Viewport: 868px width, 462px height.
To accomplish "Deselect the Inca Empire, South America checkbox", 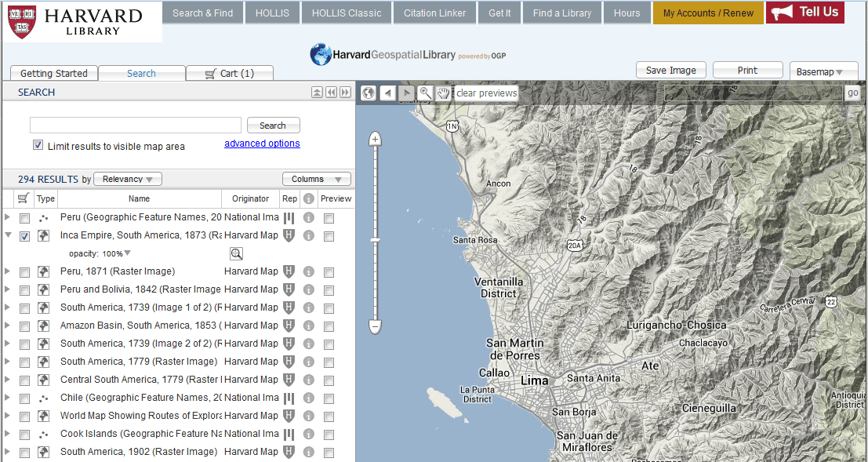I will (x=24, y=235).
